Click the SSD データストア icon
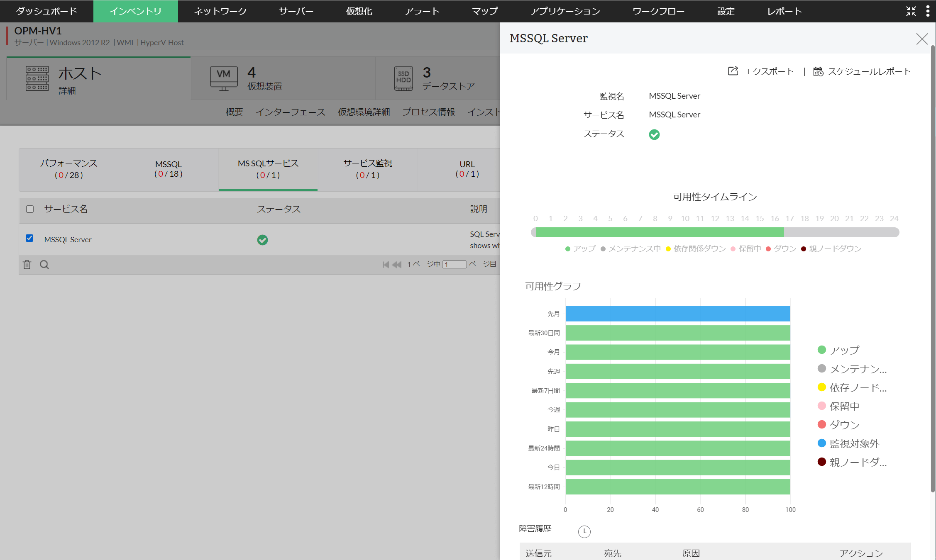 click(x=404, y=78)
